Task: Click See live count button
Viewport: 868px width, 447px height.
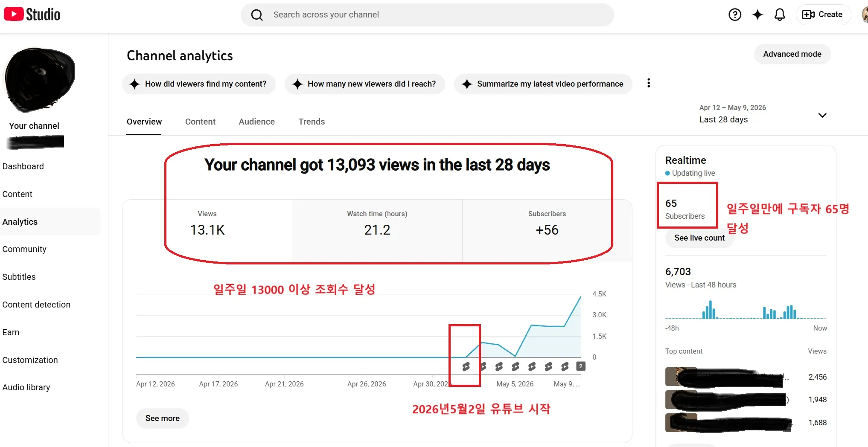Action: coord(699,238)
